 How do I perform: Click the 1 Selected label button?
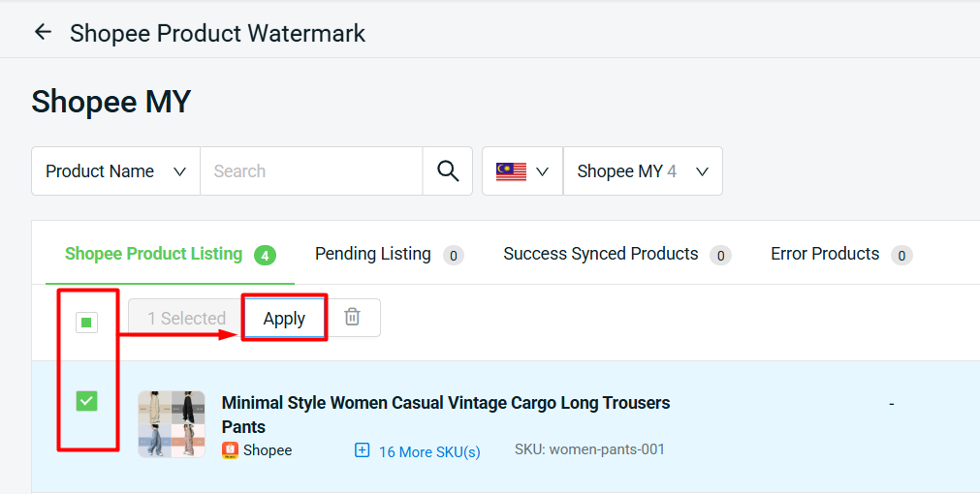point(186,318)
